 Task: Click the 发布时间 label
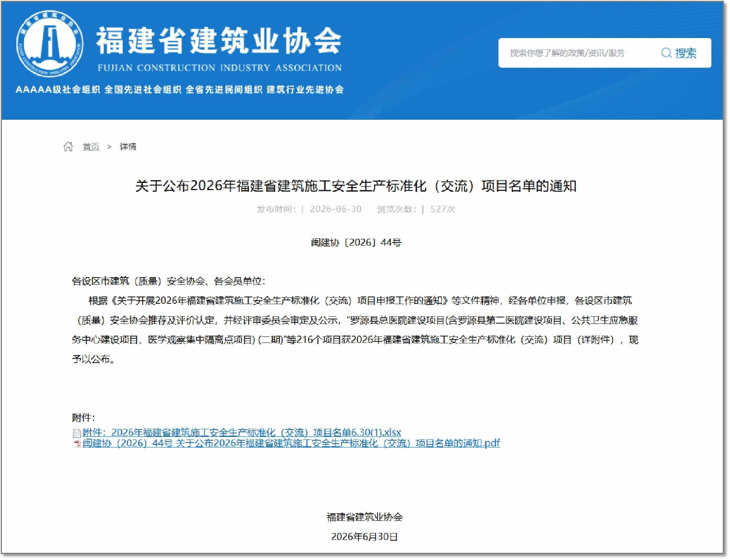276,209
